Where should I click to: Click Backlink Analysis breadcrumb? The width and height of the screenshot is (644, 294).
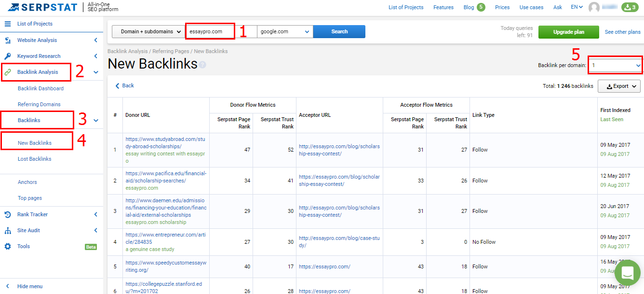point(128,51)
